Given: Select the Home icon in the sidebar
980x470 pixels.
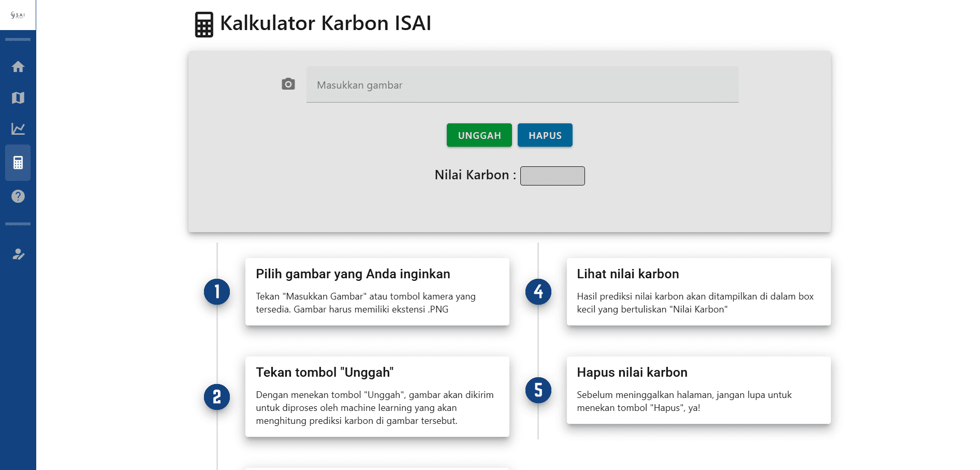Looking at the screenshot, I should tap(18, 66).
